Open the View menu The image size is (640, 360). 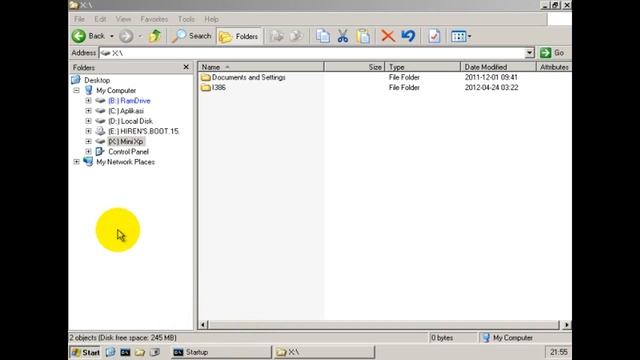tap(123, 19)
